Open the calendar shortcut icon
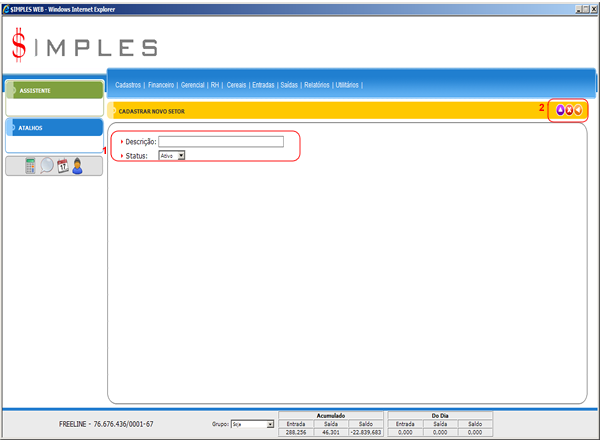 coord(62,166)
